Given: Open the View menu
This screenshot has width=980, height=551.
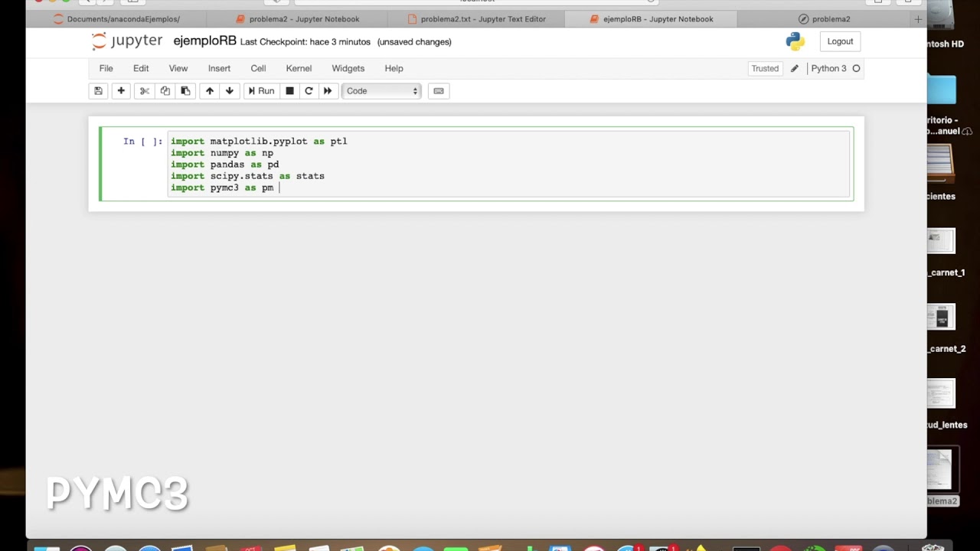Looking at the screenshot, I should pyautogui.click(x=178, y=68).
